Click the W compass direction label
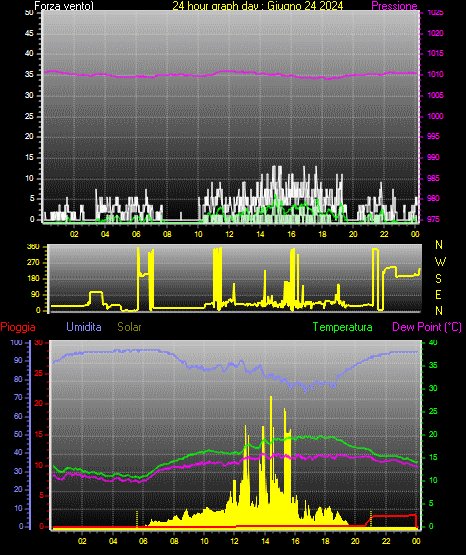The width and height of the screenshot is (466, 555). (440, 262)
